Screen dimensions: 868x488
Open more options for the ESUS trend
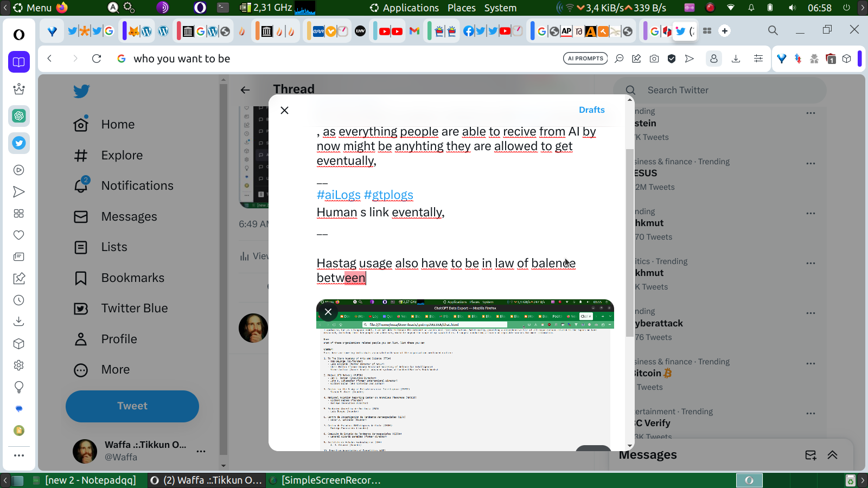click(x=811, y=163)
